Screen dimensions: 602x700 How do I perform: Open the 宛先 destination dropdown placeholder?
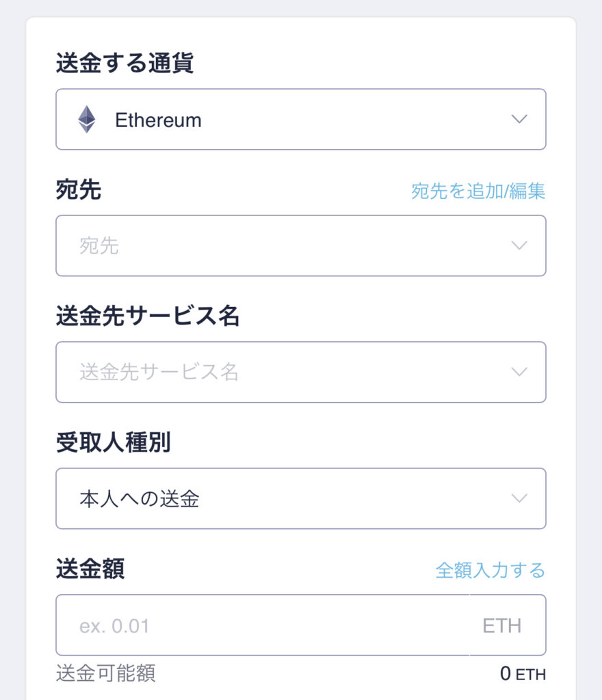click(300, 245)
